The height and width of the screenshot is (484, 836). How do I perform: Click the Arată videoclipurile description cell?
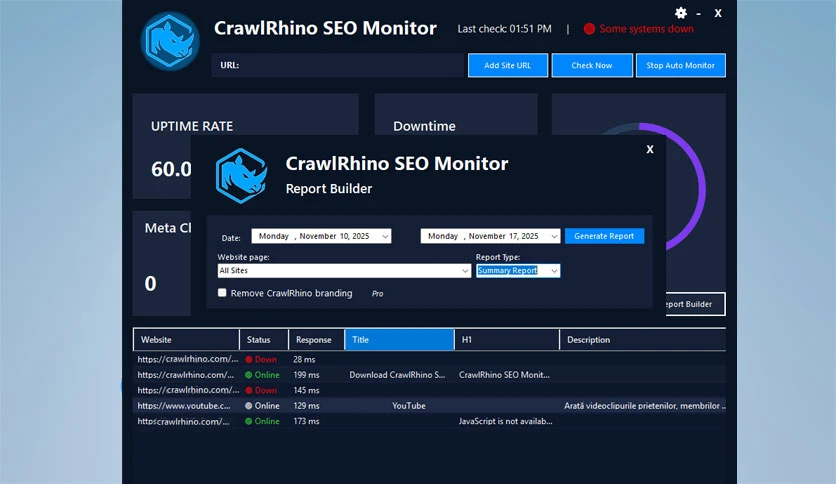tap(645, 406)
